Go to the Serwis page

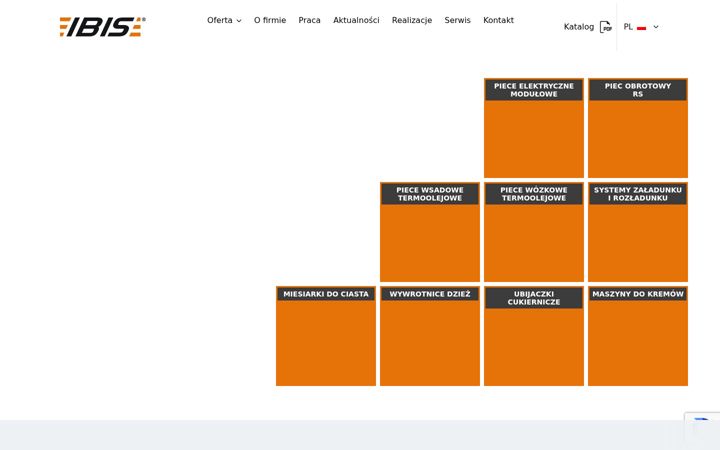pyautogui.click(x=457, y=20)
